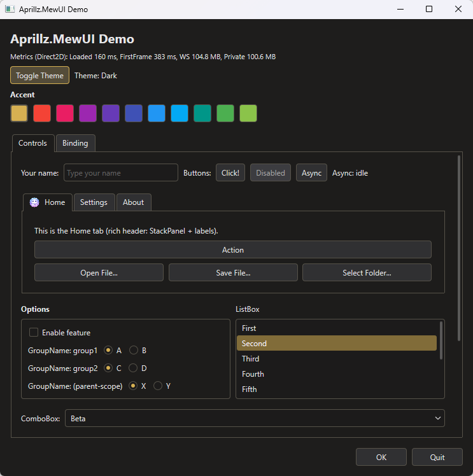Select Fifth in the ListBox

click(x=337, y=389)
